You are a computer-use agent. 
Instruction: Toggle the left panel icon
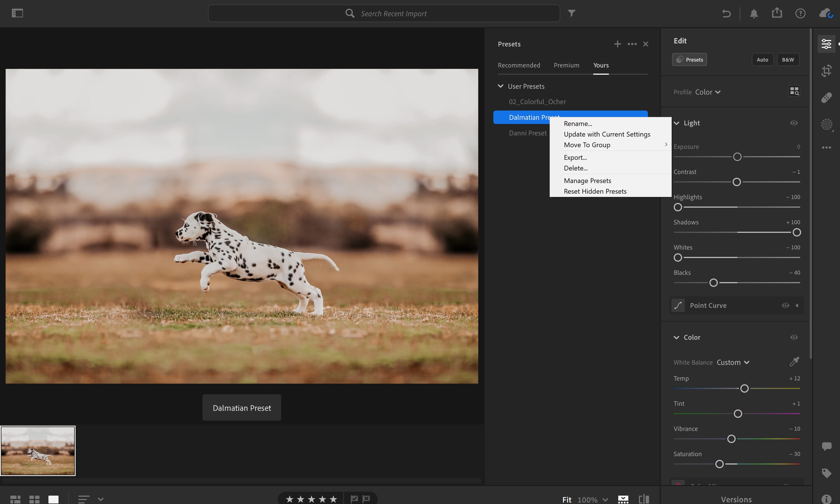[17, 13]
